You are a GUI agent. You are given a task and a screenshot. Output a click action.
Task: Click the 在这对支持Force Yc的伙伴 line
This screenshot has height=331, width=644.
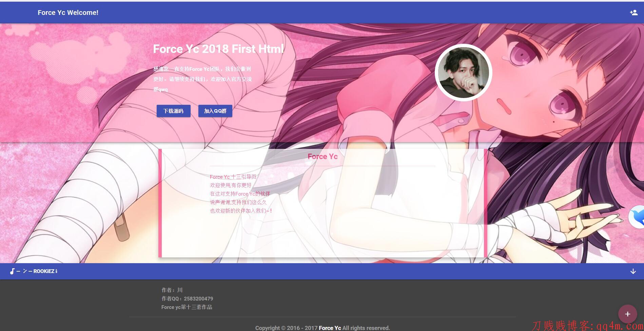click(240, 194)
